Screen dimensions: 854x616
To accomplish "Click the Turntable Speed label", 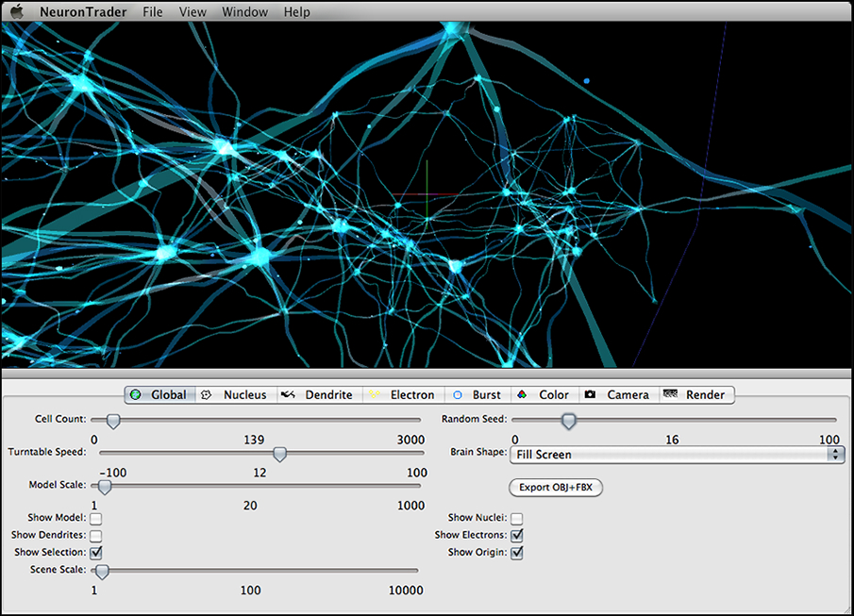I will (x=47, y=452).
